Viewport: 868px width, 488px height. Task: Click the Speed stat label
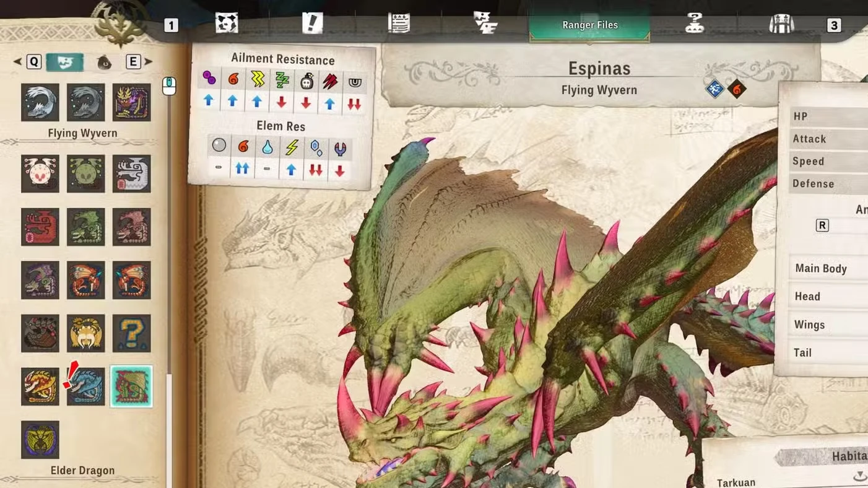click(x=808, y=161)
